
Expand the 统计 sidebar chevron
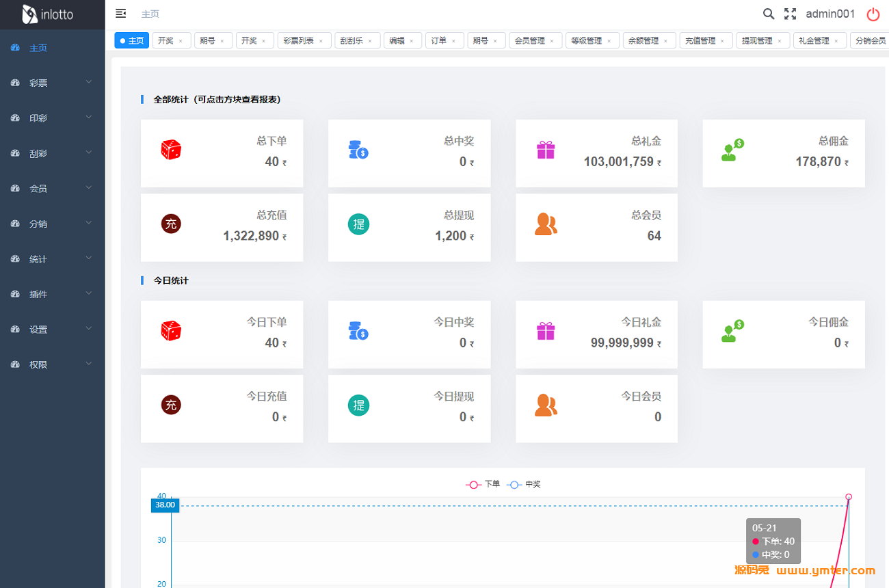coord(89,258)
